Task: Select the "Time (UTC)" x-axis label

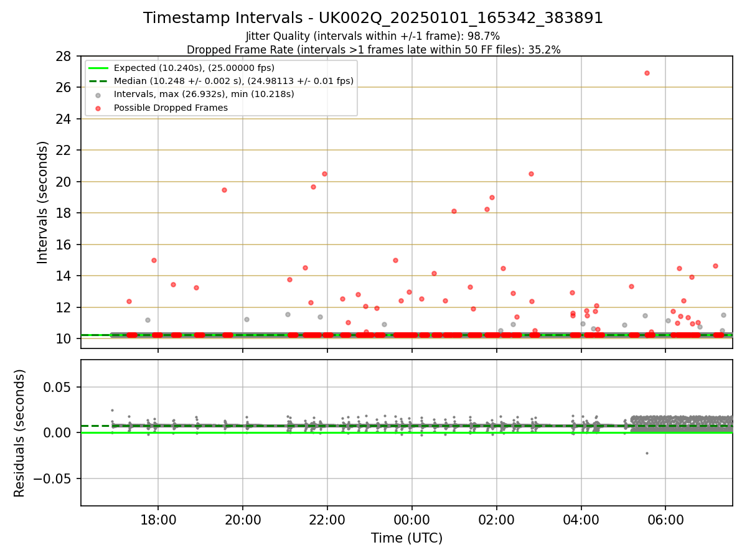Action: (x=406, y=538)
